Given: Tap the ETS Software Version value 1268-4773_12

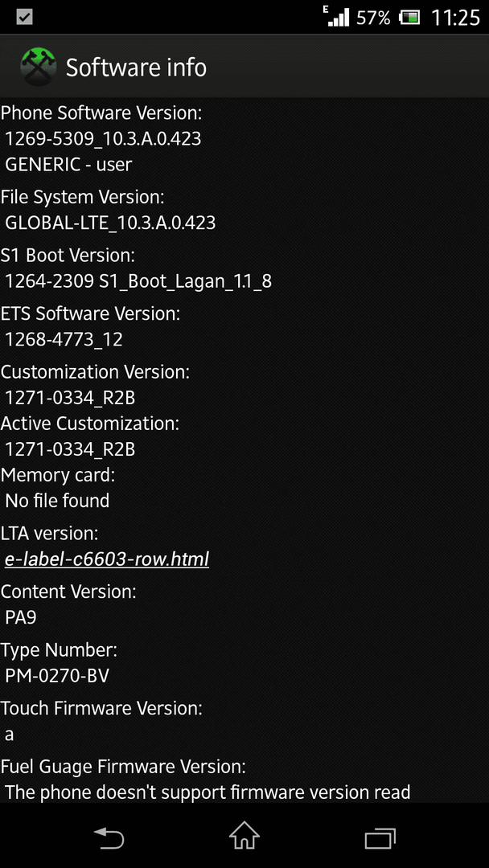Looking at the screenshot, I should click(x=64, y=339).
